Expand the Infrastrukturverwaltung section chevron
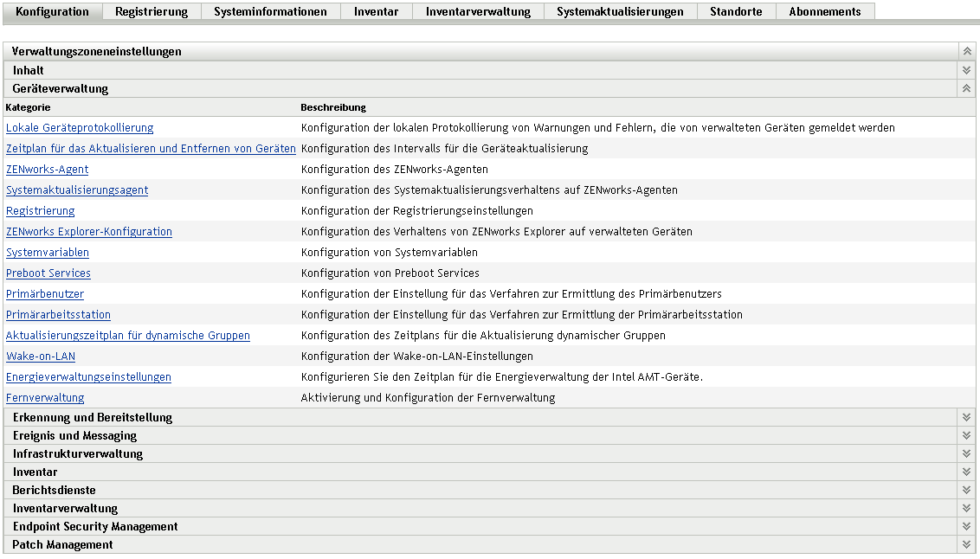 [x=967, y=453]
